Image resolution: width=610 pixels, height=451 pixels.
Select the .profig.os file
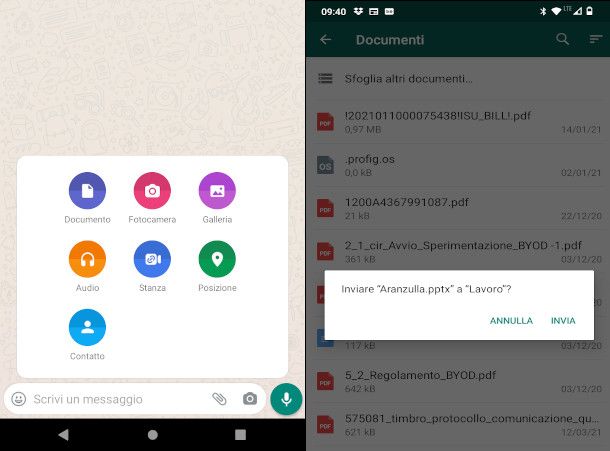point(458,165)
